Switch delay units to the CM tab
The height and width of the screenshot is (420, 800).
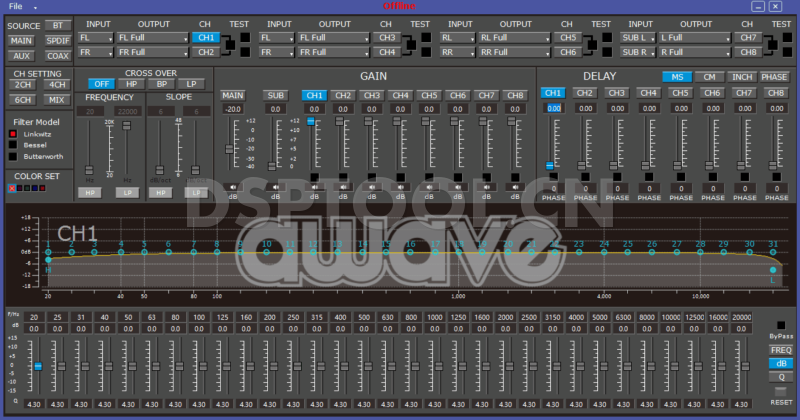point(709,76)
